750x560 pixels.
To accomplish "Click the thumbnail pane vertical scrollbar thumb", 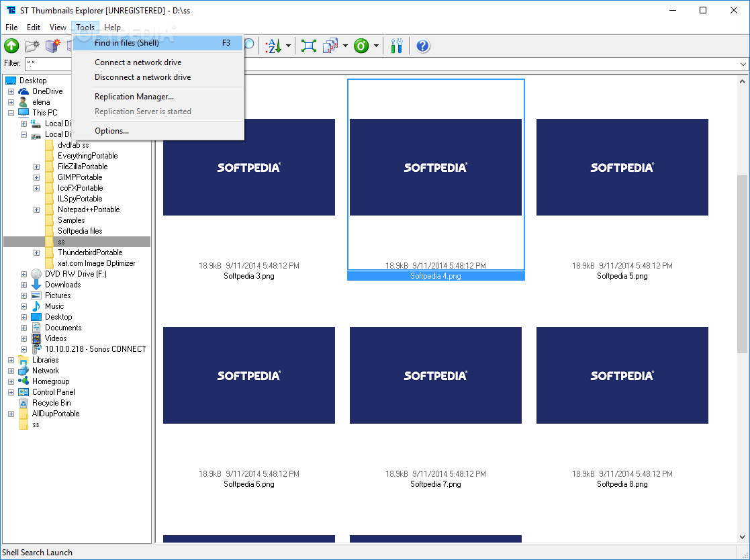I will pyautogui.click(x=742, y=264).
